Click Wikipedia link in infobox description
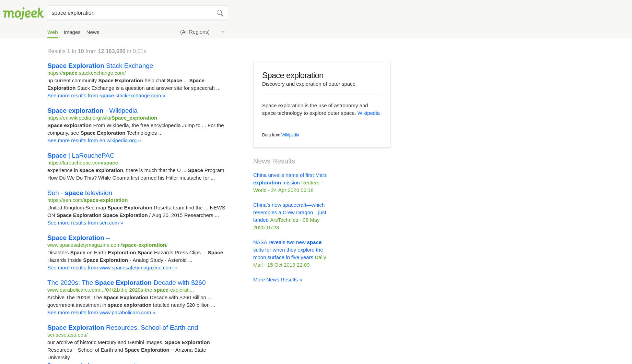The image size is (632, 364). tap(368, 113)
